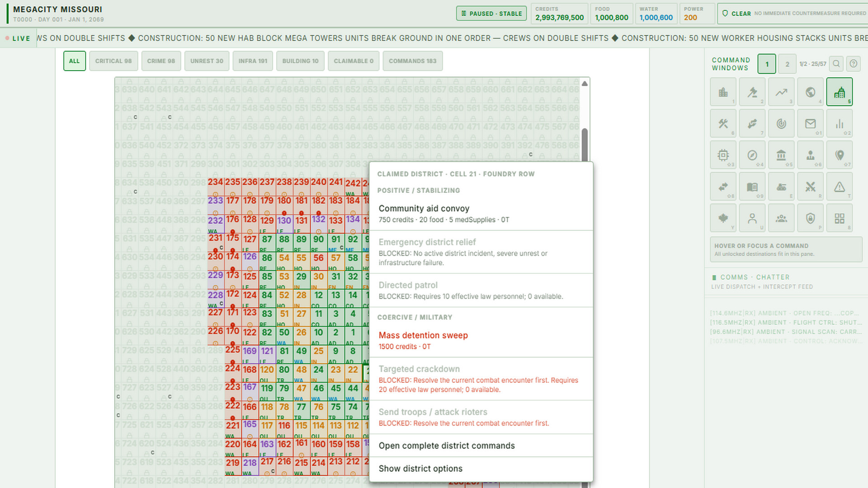868x488 pixels.
Task: Choose Community aid convoy command
Action: coord(481,214)
